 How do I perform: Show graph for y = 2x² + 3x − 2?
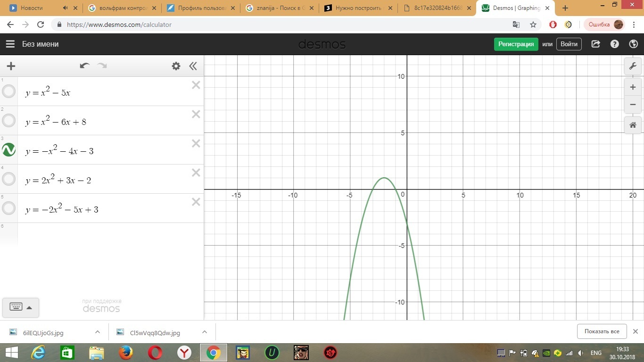click(x=9, y=179)
